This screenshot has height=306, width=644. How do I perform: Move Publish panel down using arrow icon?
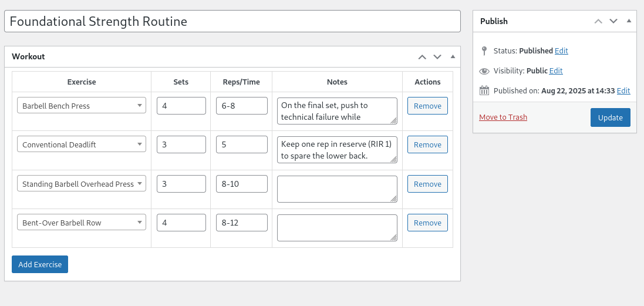coord(613,21)
